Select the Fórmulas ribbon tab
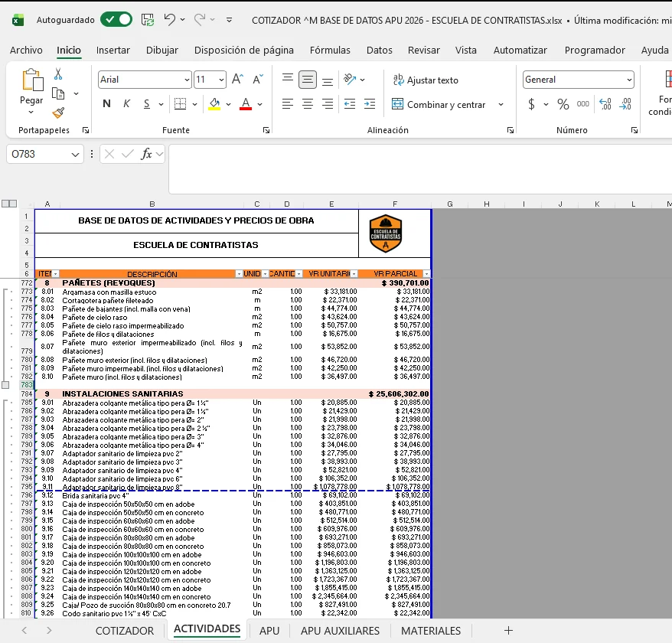This screenshot has width=672, height=643. (330, 51)
